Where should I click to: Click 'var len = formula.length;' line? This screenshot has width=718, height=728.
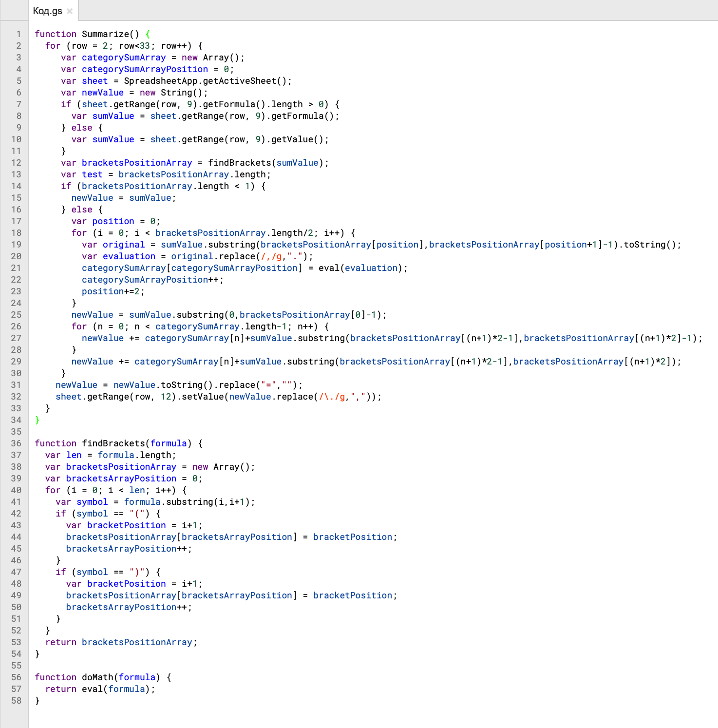[x=111, y=455]
